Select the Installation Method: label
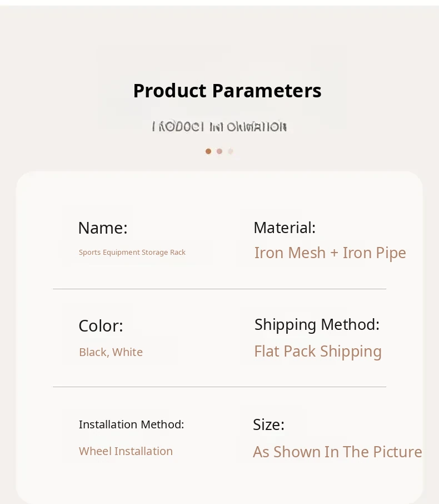The image size is (439, 504). pyautogui.click(x=131, y=424)
